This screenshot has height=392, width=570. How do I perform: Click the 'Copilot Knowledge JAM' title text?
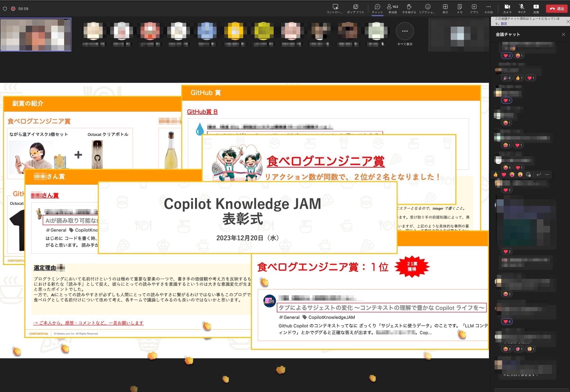coord(242,204)
